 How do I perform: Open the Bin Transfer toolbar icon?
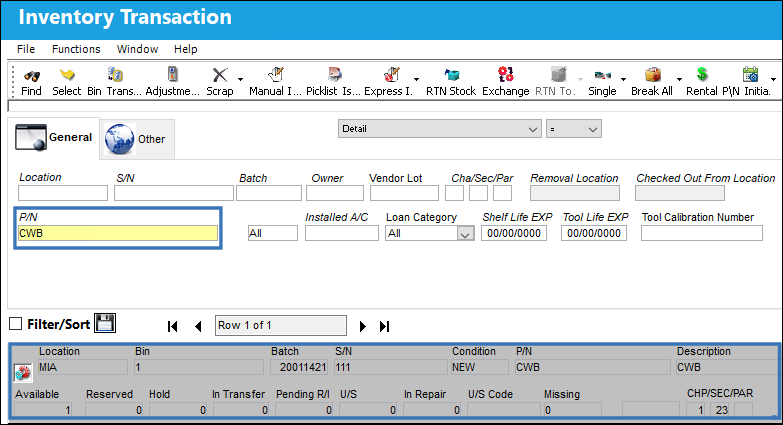coord(115,75)
